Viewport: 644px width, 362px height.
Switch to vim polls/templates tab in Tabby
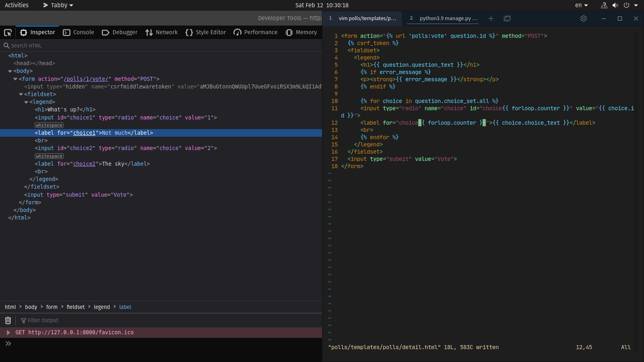363,18
